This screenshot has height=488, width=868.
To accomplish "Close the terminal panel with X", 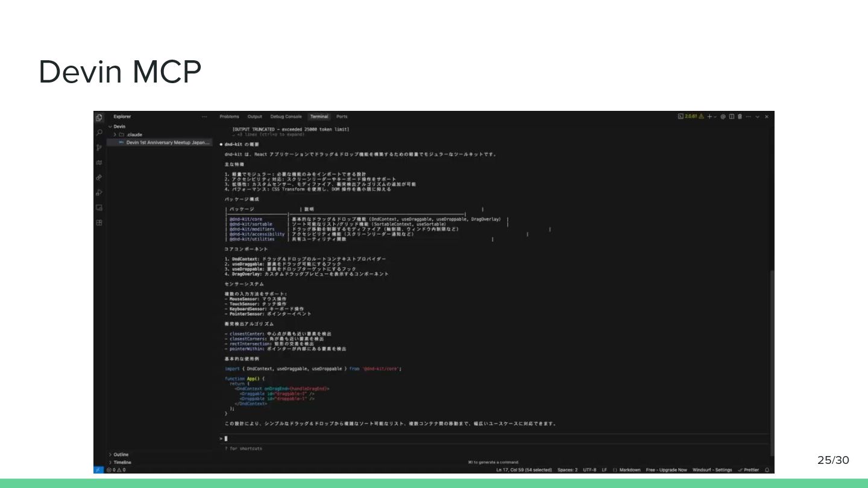I will click(766, 116).
